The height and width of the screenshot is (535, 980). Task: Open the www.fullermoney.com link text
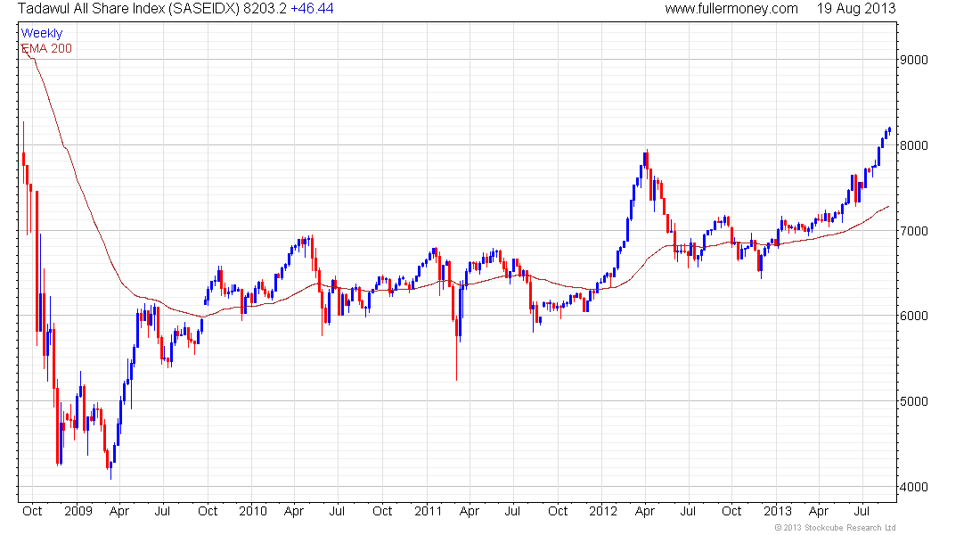tap(731, 9)
